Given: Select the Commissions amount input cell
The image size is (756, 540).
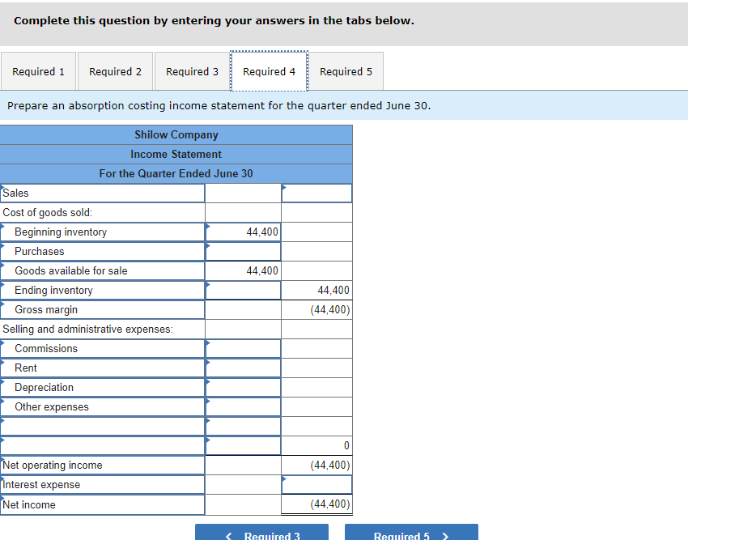Looking at the screenshot, I should [x=243, y=348].
